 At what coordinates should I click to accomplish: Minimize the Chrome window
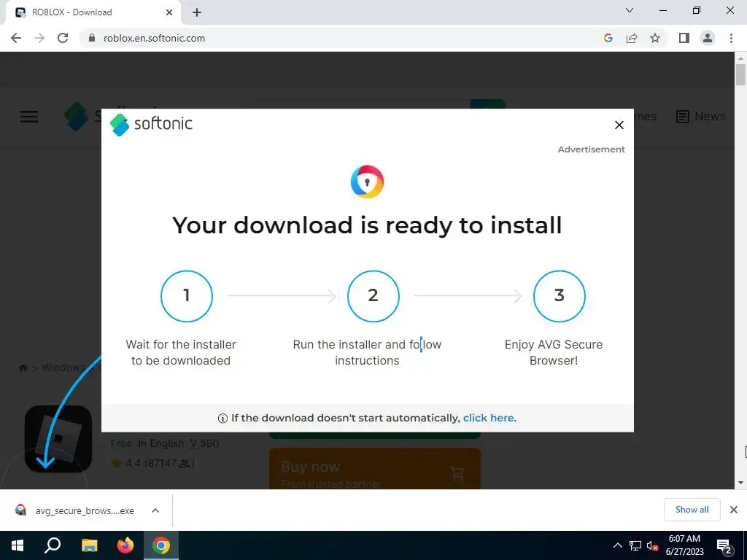click(x=662, y=10)
